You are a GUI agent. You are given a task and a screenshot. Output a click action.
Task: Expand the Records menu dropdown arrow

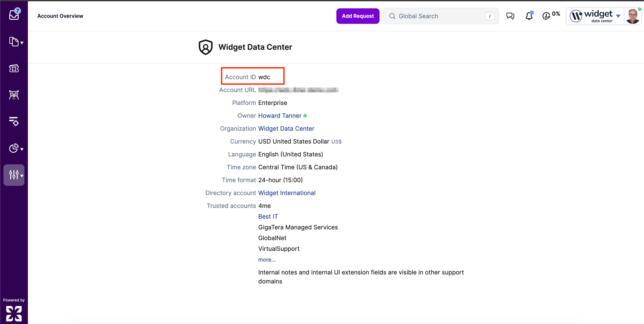click(22, 43)
